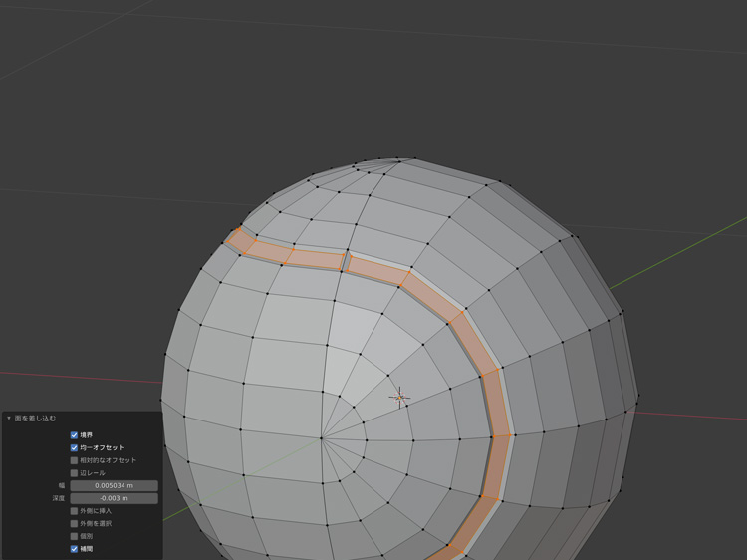Click the 面を差し込む panel title text
This screenshot has width=747, height=560.
tap(35, 419)
